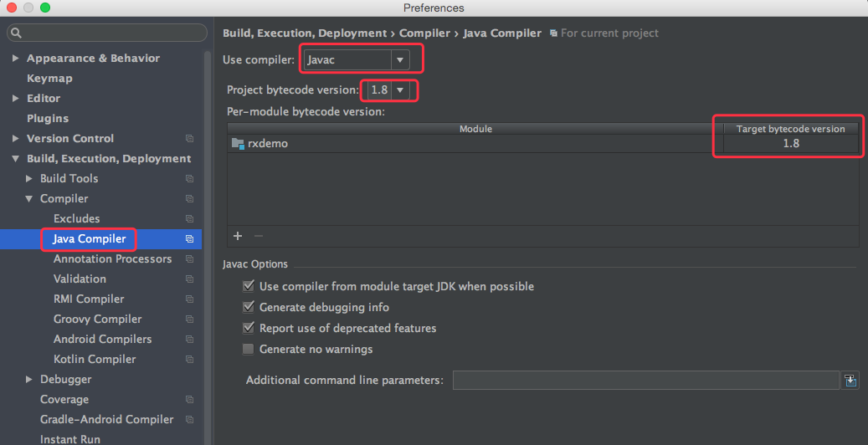This screenshot has width=868, height=445.
Task: Select Android Compilers settings
Action: [x=102, y=340]
